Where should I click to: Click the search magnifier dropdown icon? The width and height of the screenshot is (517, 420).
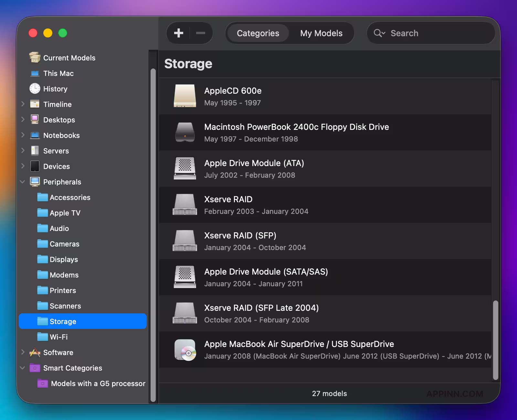coord(379,33)
